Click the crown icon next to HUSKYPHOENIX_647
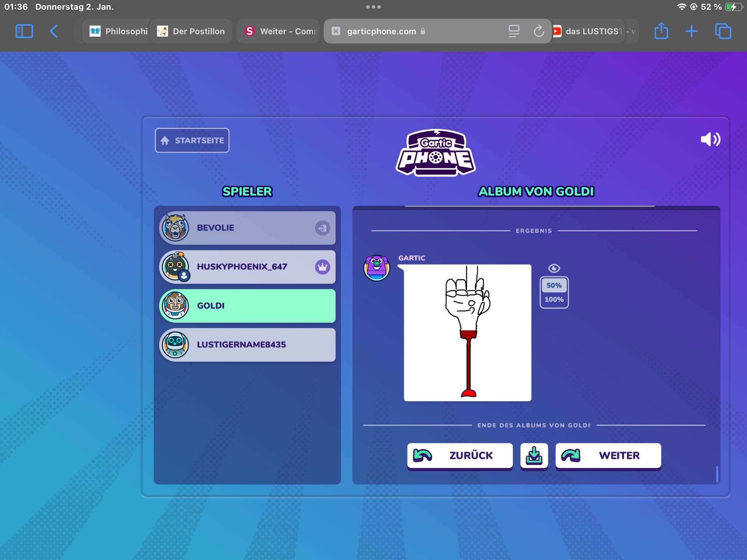Image resolution: width=747 pixels, height=560 pixels. [x=322, y=267]
